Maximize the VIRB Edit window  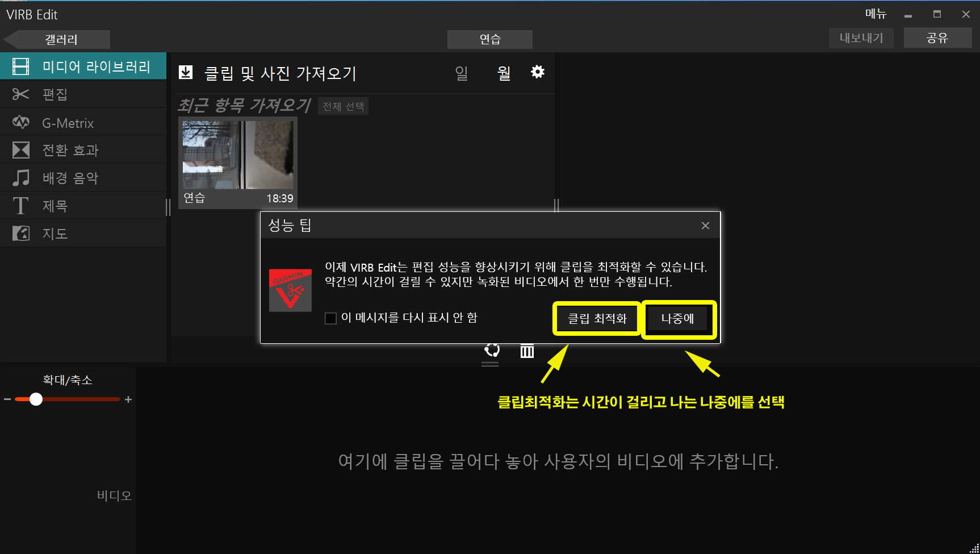point(937,14)
